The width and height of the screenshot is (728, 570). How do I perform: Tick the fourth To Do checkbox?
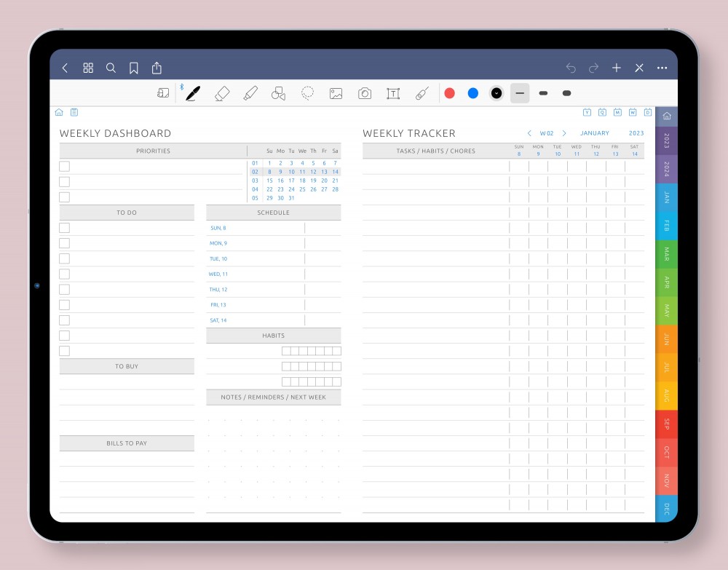point(65,274)
